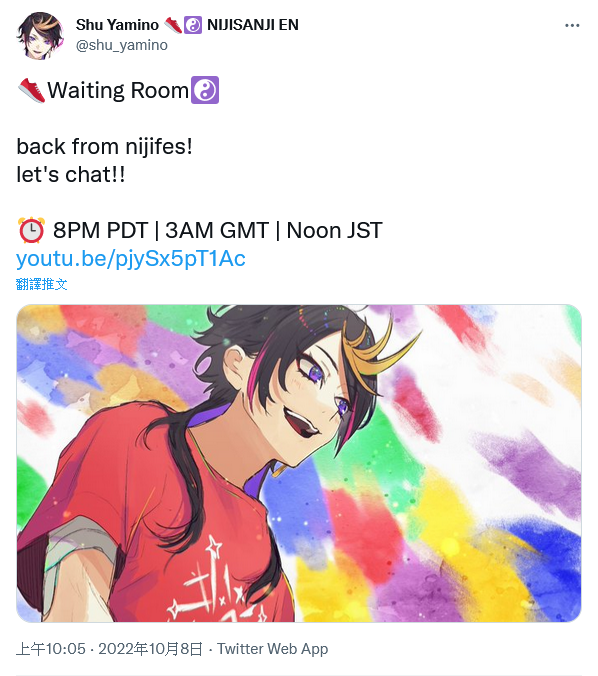Click the Shu Yamino display name
This screenshot has height=676, width=598.
pos(117,25)
